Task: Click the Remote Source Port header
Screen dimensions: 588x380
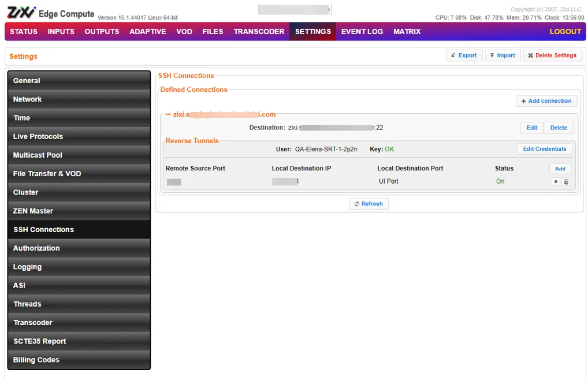Action: (195, 168)
